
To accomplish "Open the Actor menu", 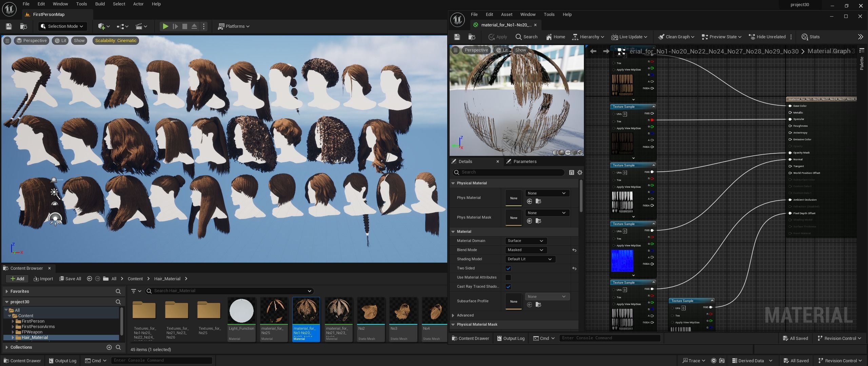I will [x=138, y=4].
